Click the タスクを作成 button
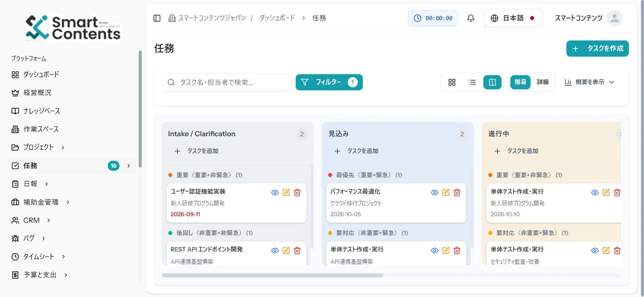This screenshot has width=644, height=297. point(597,48)
